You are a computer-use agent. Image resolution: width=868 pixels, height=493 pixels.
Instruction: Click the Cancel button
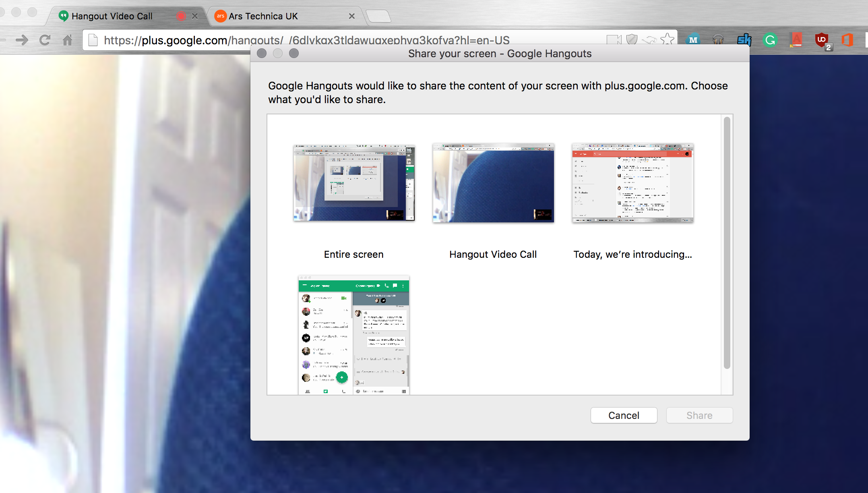[x=624, y=415]
